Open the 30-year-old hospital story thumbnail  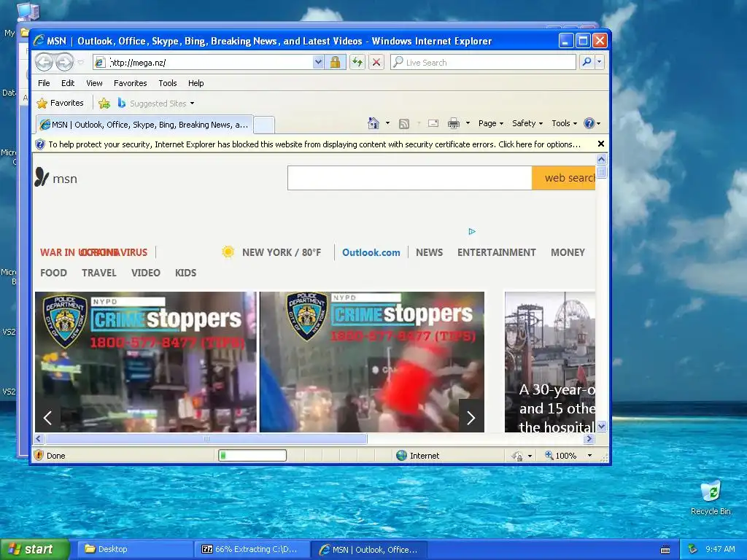[x=550, y=362]
